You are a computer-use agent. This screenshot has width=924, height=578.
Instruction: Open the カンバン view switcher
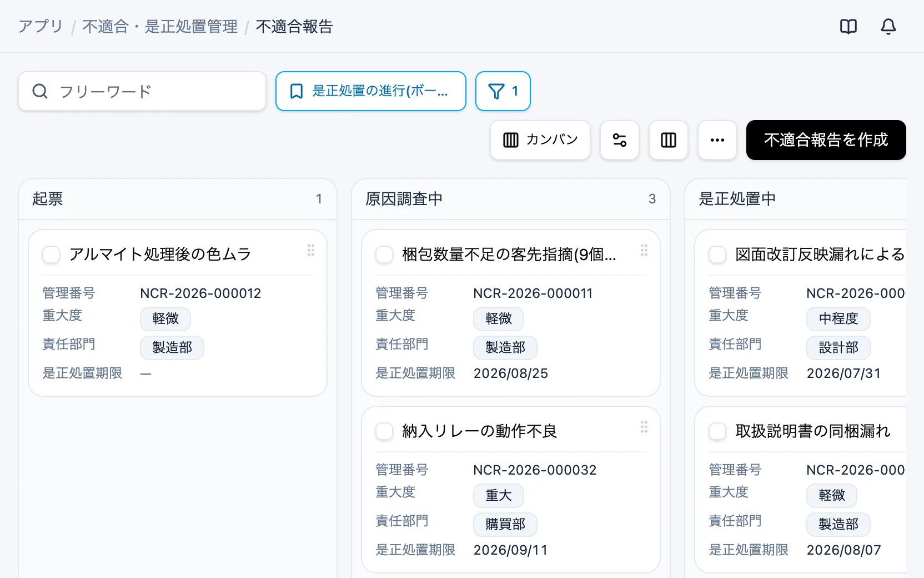pos(540,140)
